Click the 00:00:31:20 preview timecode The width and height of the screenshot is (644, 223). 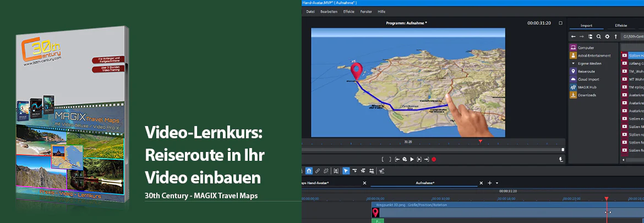point(539,23)
